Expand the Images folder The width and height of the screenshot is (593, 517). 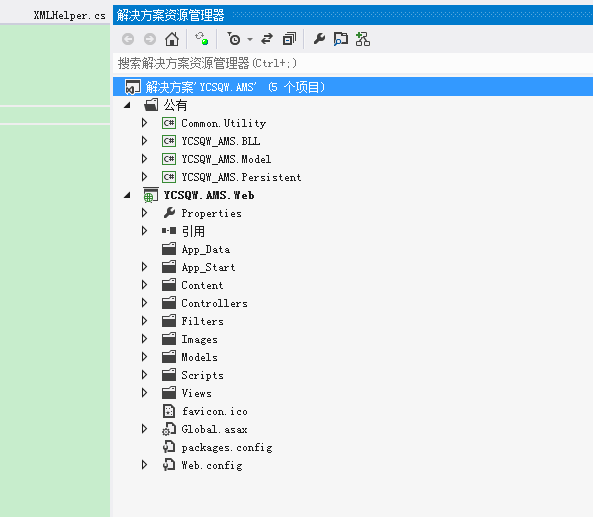point(144,339)
